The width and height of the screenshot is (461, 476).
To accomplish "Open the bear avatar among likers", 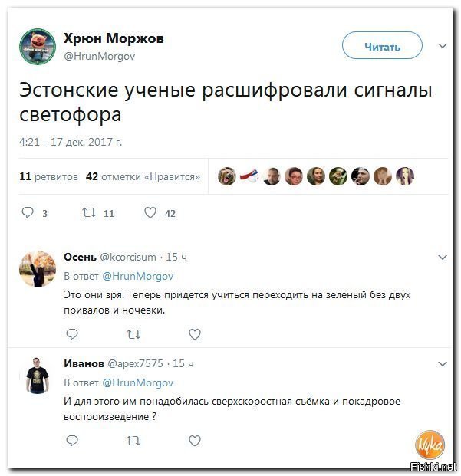I will [x=227, y=176].
